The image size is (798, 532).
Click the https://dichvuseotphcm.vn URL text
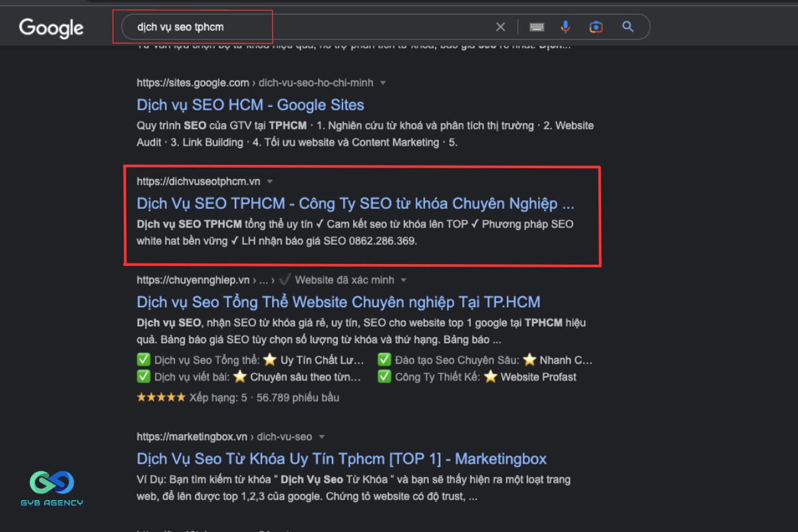199,182
